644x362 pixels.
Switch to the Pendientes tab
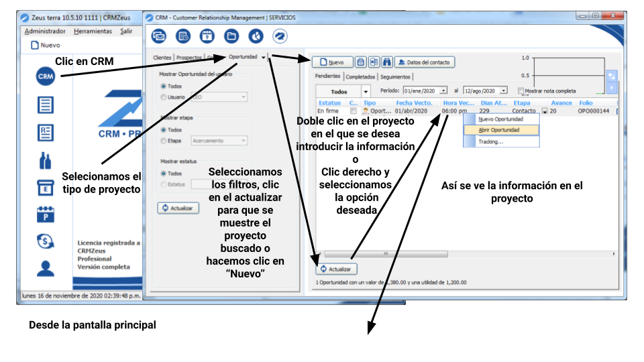point(328,76)
